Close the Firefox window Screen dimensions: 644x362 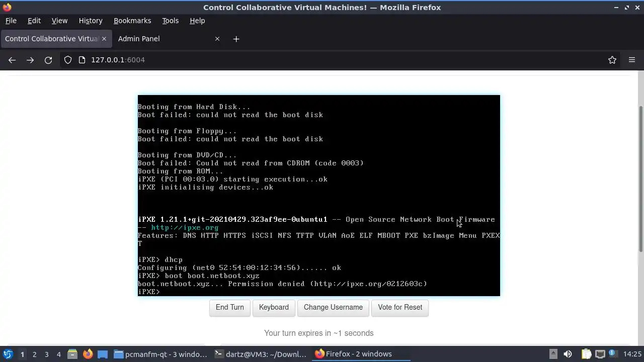pyautogui.click(x=637, y=8)
